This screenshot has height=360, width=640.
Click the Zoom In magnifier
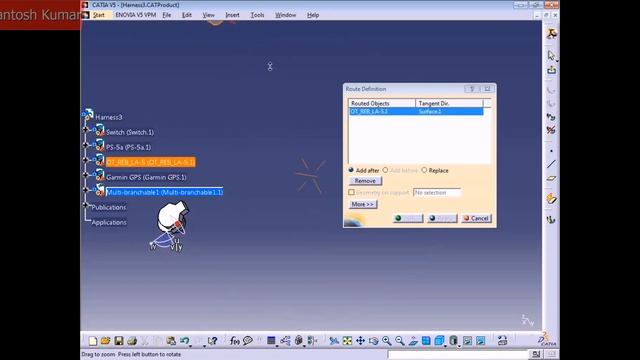pyautogui.click(x=387, y=341)
